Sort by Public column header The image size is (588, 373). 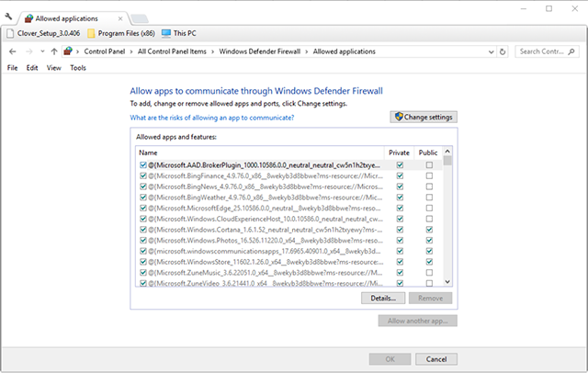(428, 153)
